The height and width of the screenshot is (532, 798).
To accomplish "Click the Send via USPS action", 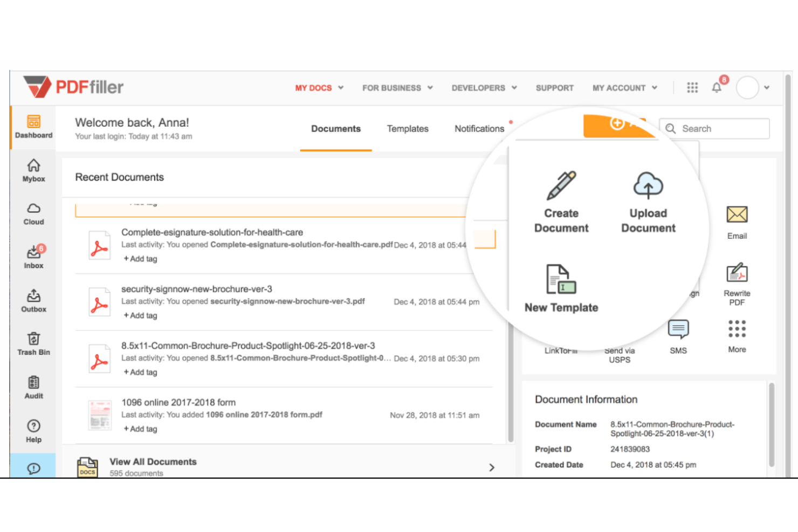I will point(620,355).
